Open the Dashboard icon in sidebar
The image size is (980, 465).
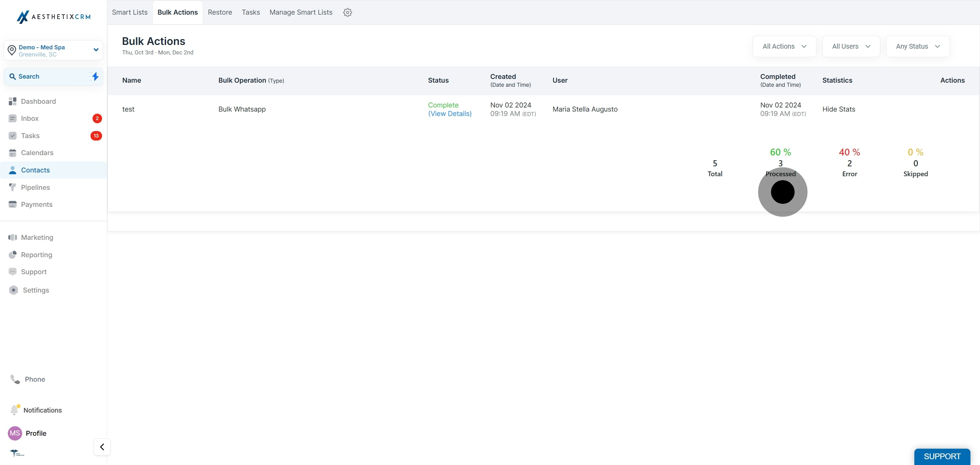13,101
